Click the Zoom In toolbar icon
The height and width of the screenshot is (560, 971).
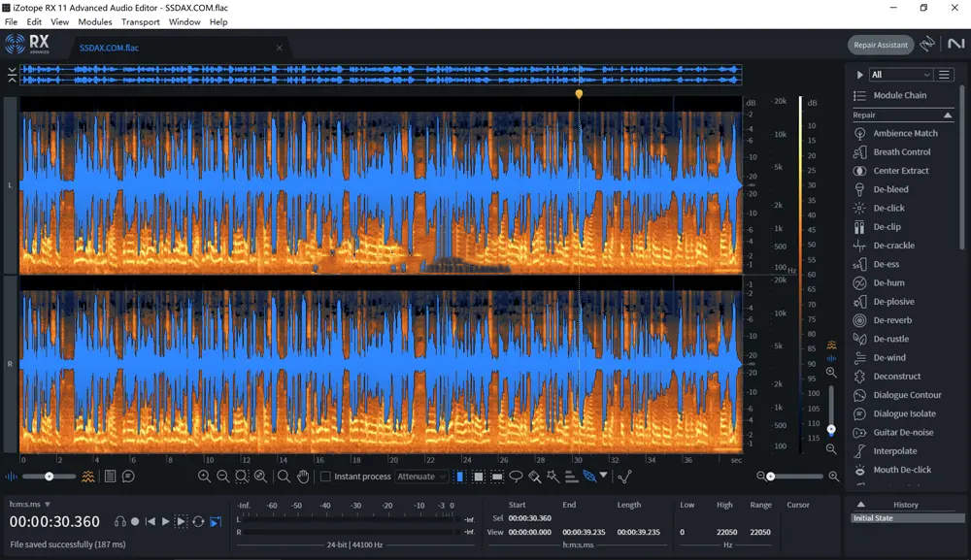tap(204, 477)
